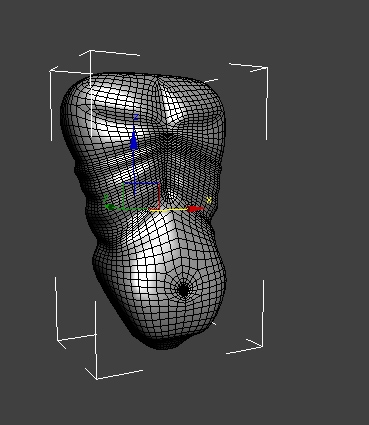Click the blue Z axis arrowhead

(134, 139)
